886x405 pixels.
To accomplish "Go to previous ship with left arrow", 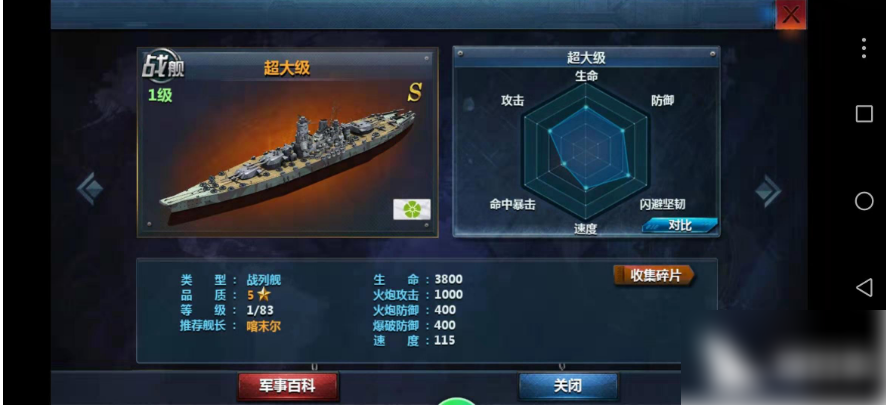I will 89,189.
